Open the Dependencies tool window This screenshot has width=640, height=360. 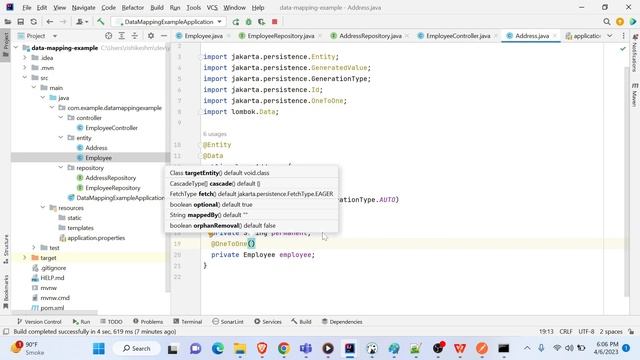pos(342,322)
